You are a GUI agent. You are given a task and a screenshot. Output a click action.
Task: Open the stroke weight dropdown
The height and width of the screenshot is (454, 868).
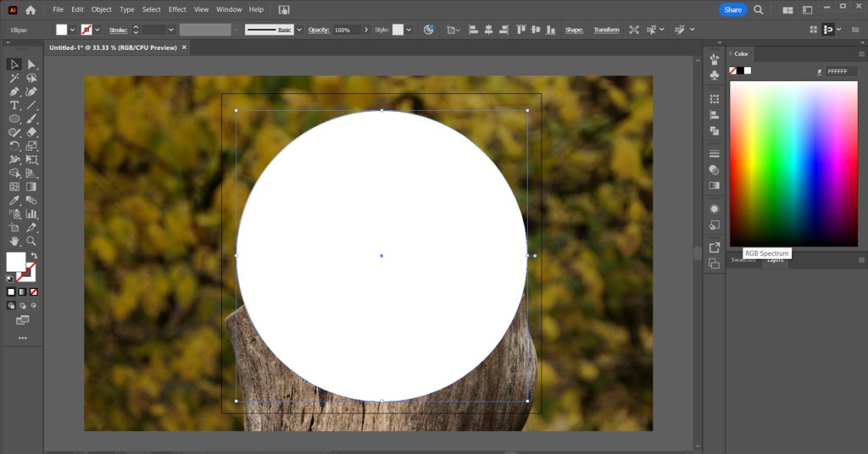tap(170, 30)
